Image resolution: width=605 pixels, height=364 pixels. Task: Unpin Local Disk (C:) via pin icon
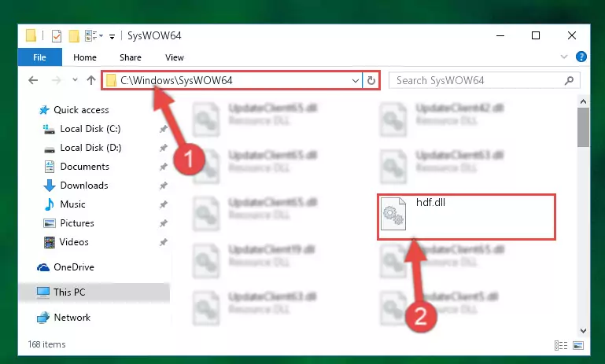164,129
